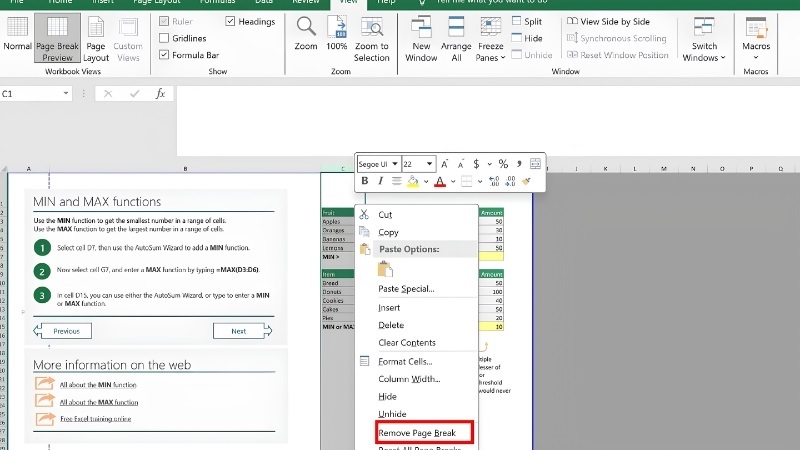Open All about the MIN function link

click(x=98, y=385)
